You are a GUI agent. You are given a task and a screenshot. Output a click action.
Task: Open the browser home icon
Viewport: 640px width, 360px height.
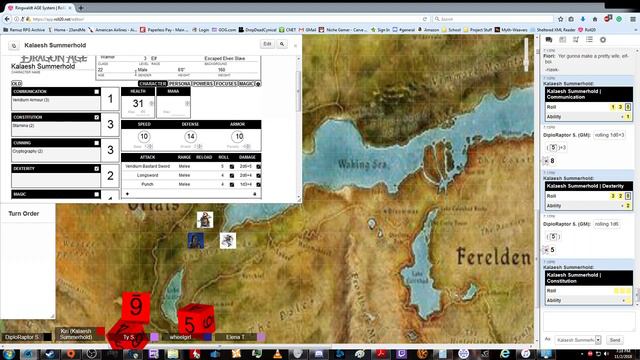click(x=595, y=19)
